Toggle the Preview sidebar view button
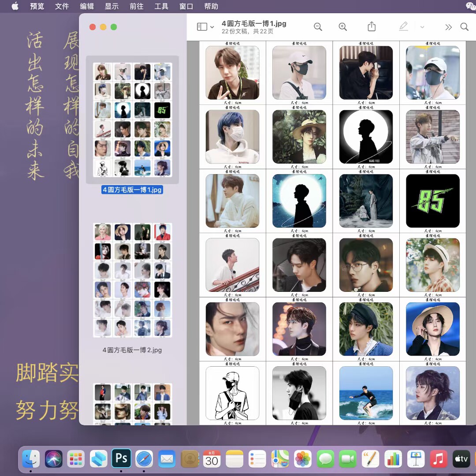Image resolution: width=476 pixels, height=476 pixels. coord(202,27)
